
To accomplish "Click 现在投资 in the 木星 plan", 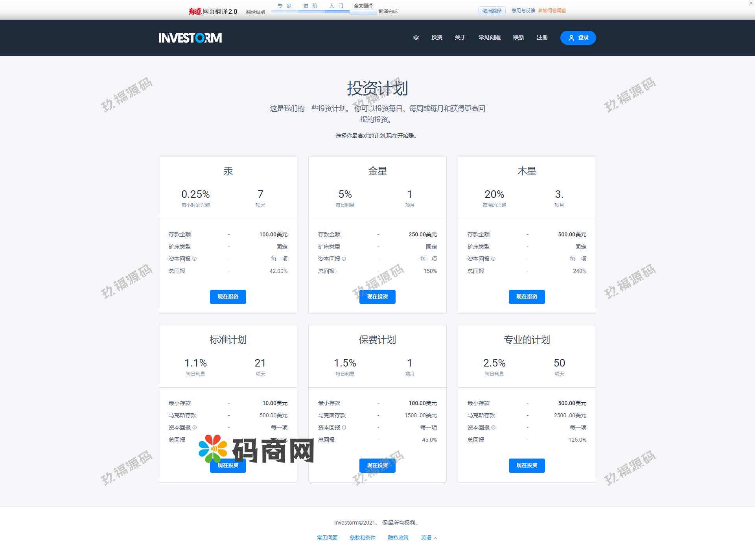I will 527,297.
